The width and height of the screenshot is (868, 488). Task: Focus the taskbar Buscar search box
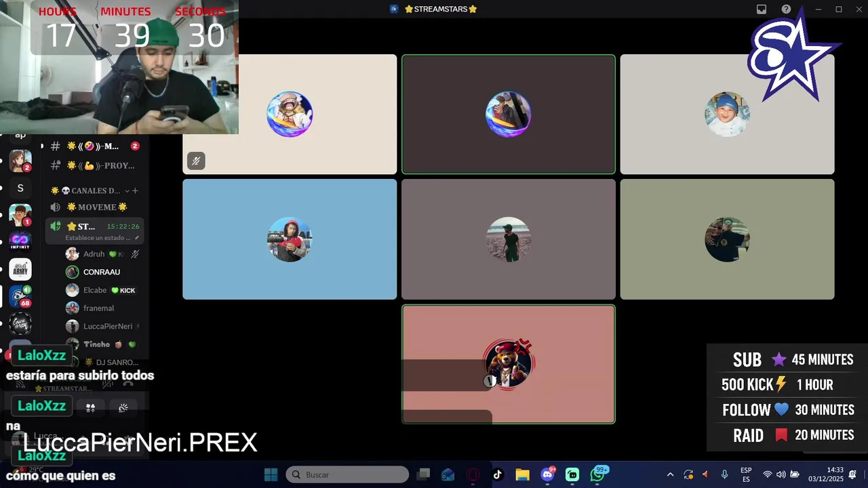(x=347, y=474)
